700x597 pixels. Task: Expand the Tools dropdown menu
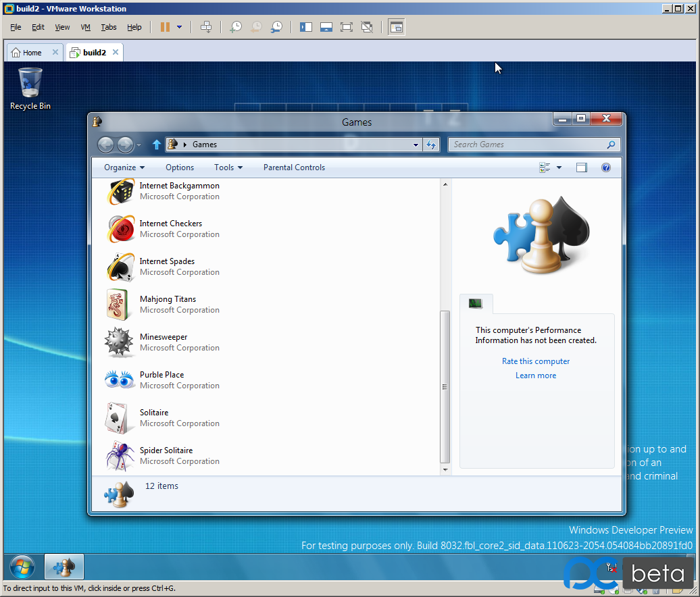pos(228,167)
